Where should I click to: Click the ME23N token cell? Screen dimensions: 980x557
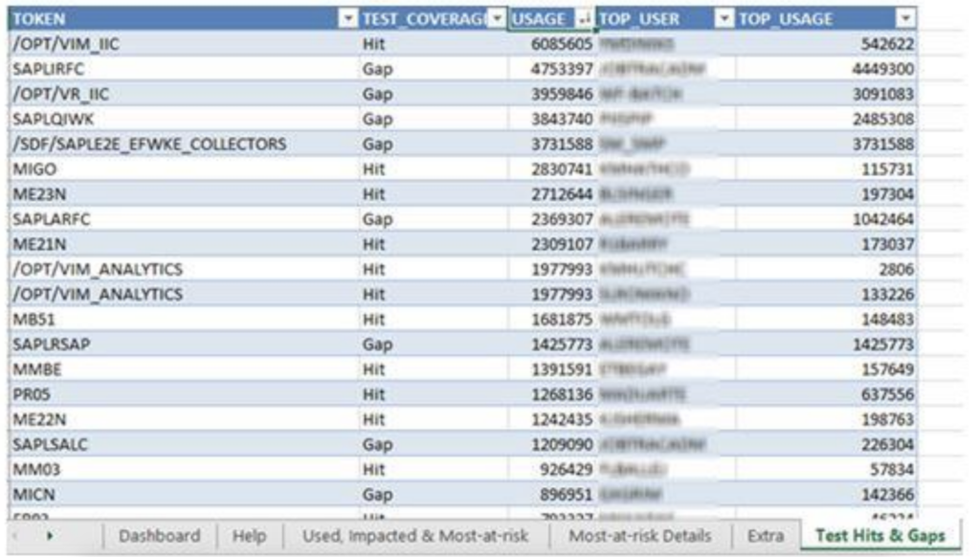click(184, 193)
